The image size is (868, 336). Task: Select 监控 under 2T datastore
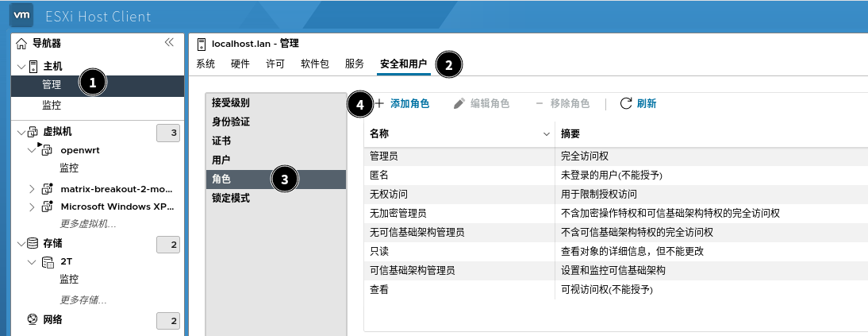pyautogui.click(x=69, y=279)
